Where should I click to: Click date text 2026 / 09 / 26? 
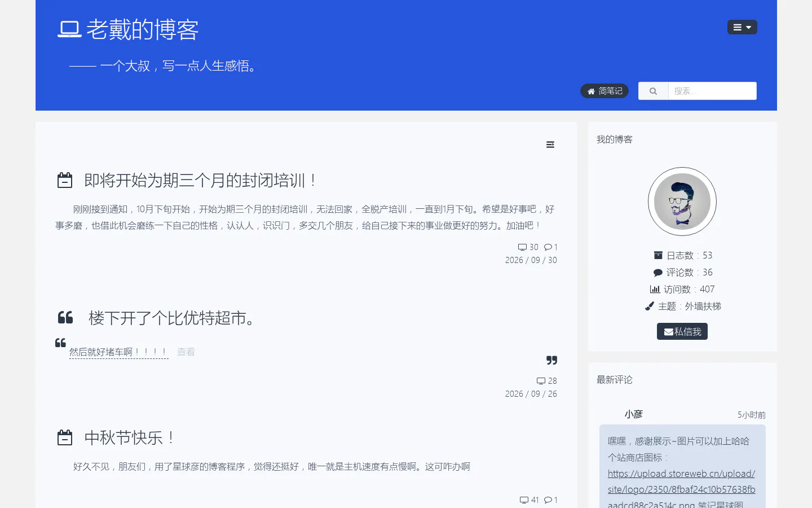click(531, 394)
